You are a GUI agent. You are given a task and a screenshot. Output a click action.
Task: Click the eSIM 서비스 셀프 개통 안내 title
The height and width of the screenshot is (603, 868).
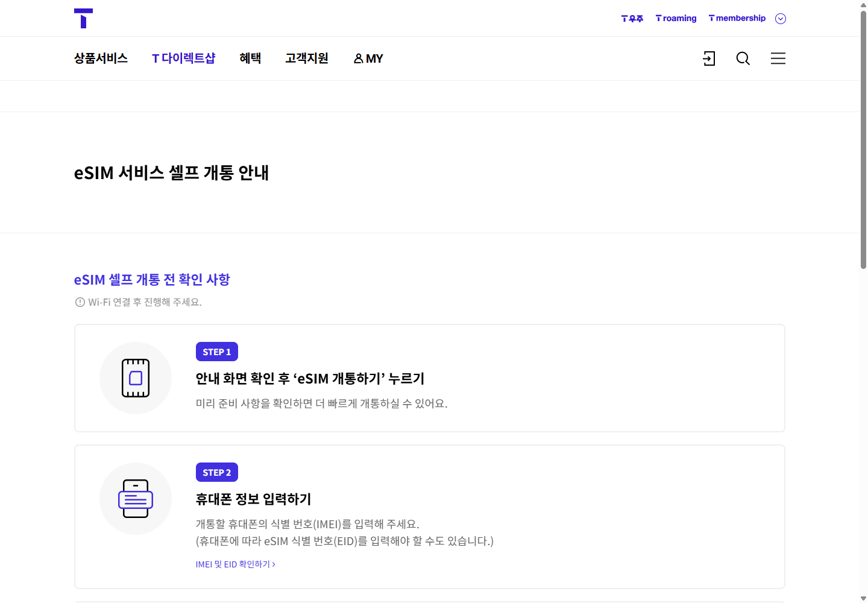pos(171,173)
